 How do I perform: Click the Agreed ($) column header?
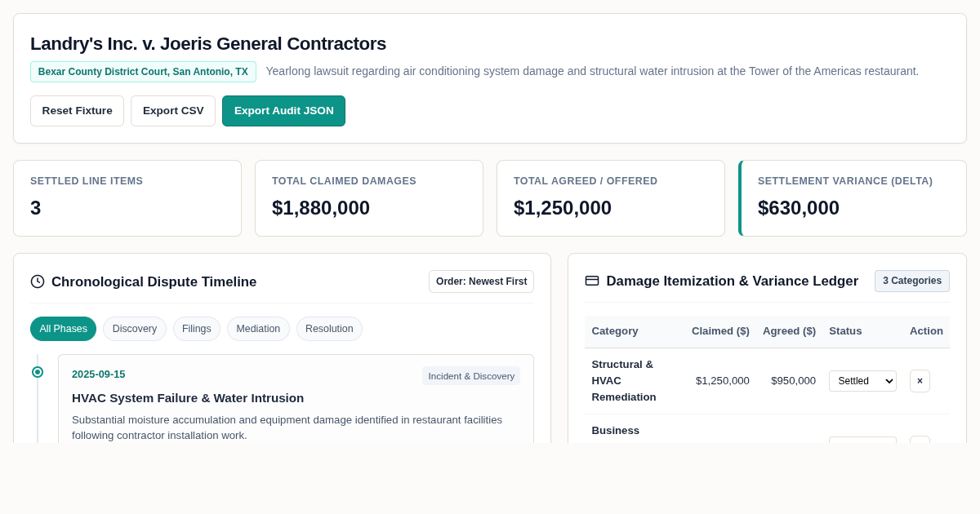789,331
